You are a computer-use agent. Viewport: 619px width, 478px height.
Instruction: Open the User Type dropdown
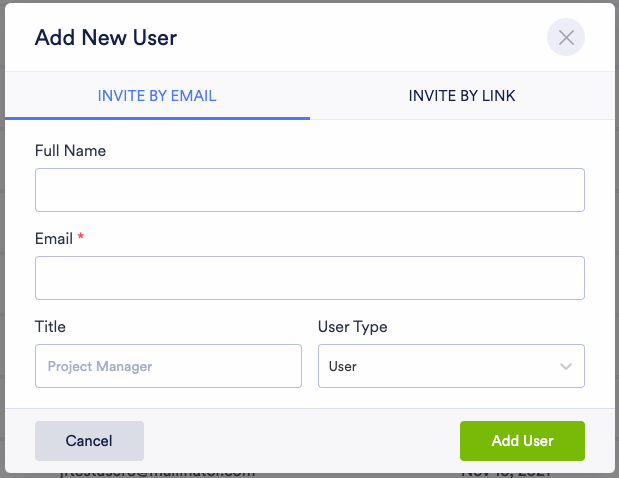(450, 366)
